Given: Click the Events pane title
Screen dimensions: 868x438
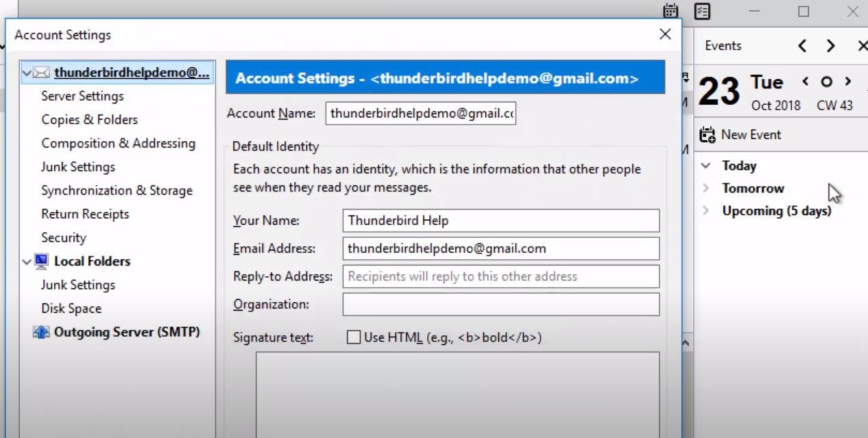Looking at the screenshot, I should click(723, 46).
